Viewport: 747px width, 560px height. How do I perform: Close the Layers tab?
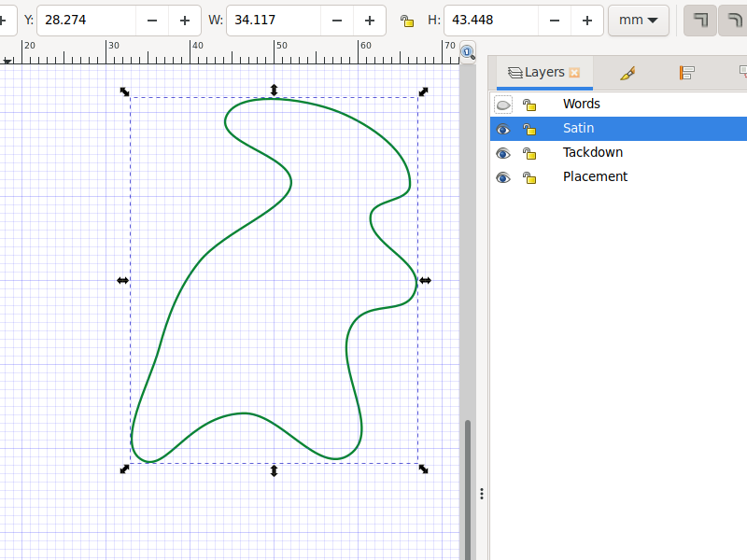click(574, 73)
